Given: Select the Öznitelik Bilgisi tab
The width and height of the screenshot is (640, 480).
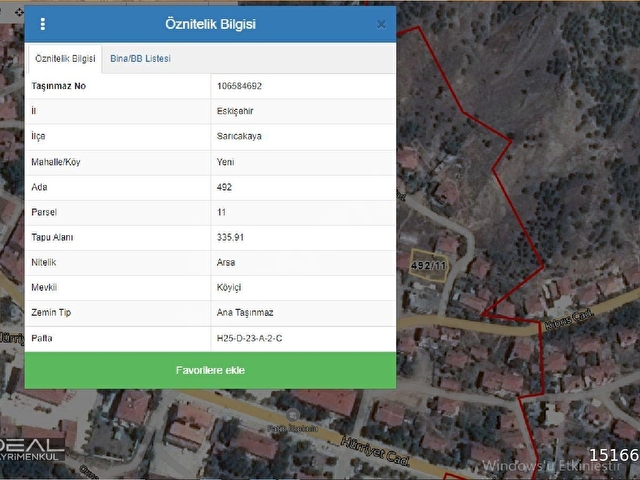Looking at the screenshot, I should pyautogui.click(x=65, y=58).
